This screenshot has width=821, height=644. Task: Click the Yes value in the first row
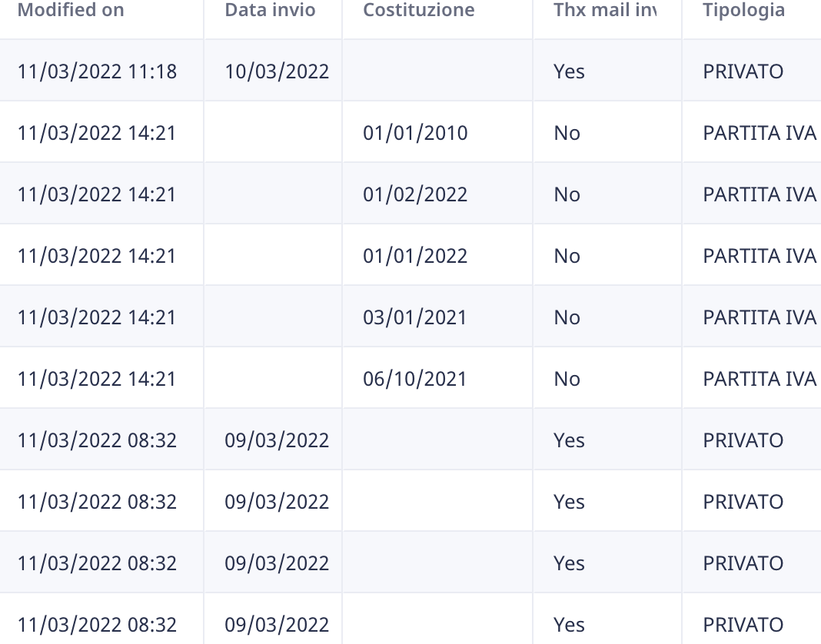(569, 71)
